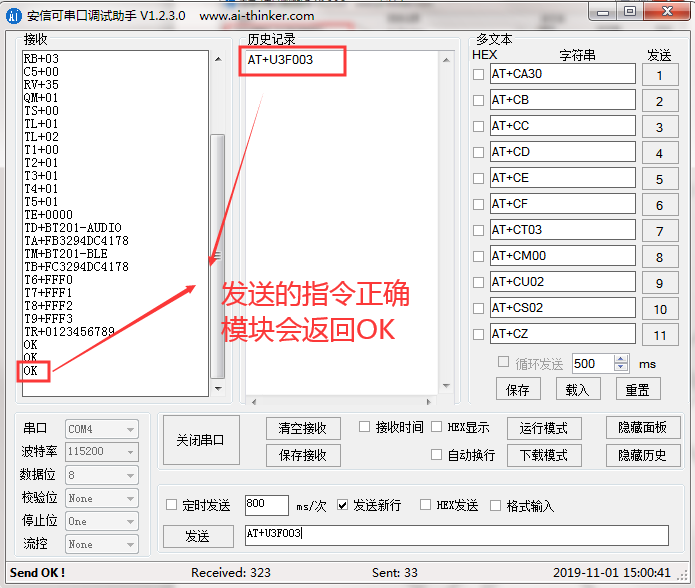Click the 载入 load button

578,389
